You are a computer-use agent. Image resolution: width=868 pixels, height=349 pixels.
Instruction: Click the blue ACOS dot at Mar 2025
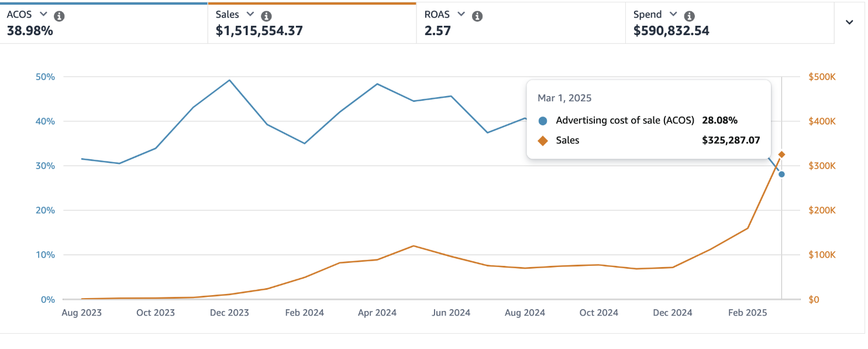click(781, 174)
